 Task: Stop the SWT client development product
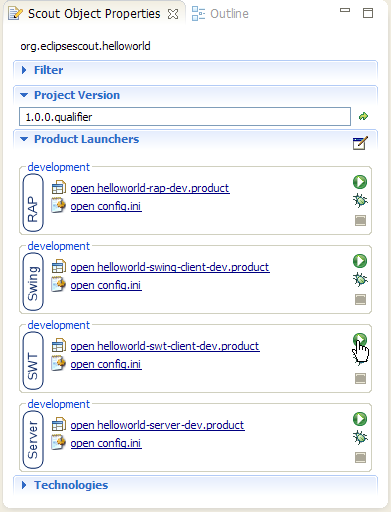point(360,378)
